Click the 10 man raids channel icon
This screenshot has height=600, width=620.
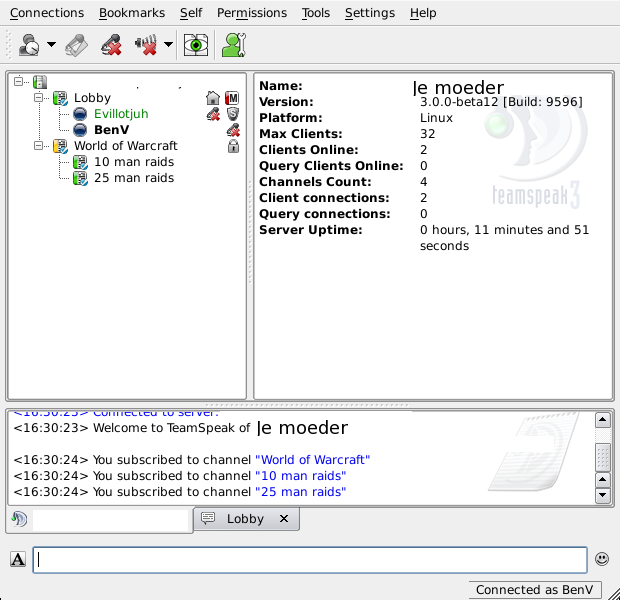point(80,162)
